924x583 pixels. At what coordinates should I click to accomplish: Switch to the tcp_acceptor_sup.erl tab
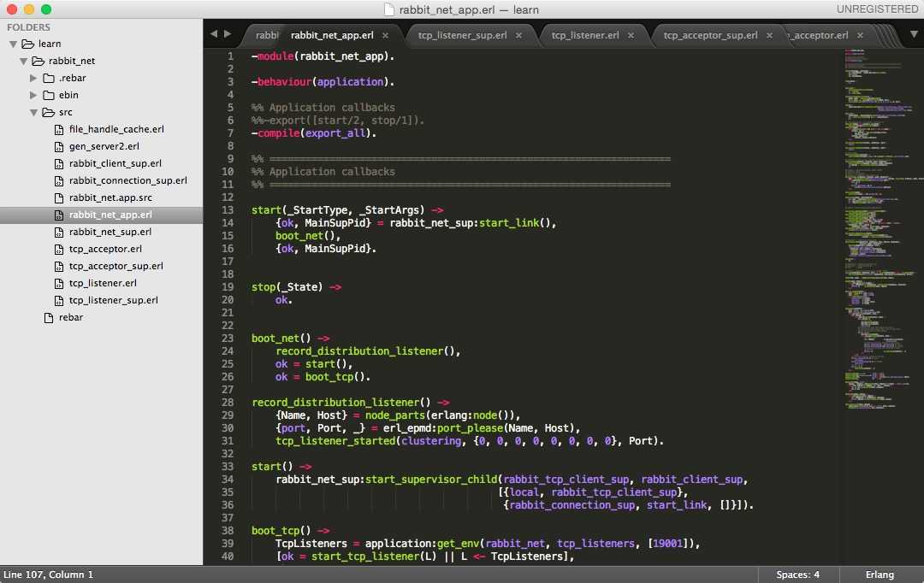pos(710,35)
